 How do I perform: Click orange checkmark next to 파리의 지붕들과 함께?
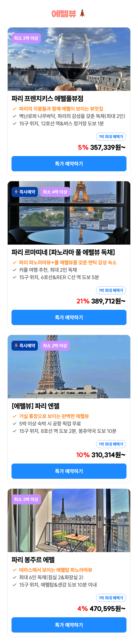(x=15, y=108)
